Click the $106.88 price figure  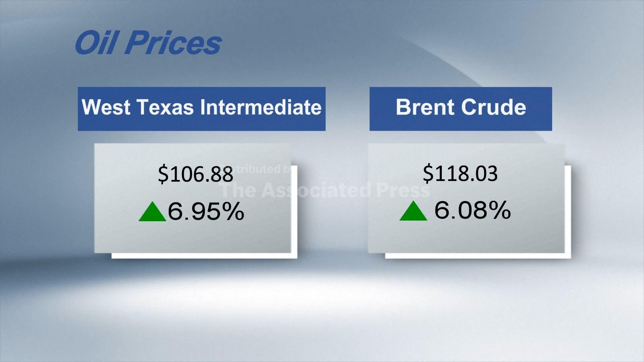point(195,174)
